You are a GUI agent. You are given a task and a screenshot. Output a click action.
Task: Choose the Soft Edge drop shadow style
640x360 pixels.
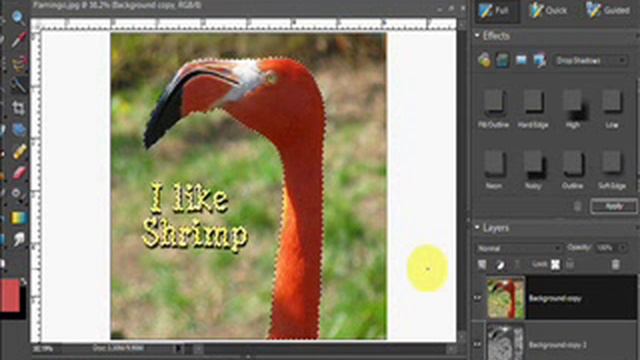click(x=612, y=170)
